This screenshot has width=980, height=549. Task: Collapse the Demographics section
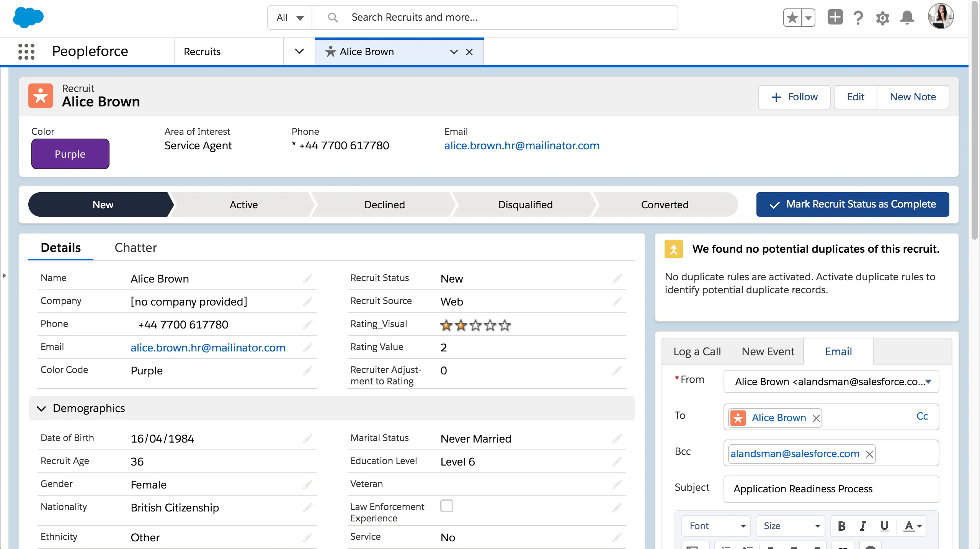(41, 408)
